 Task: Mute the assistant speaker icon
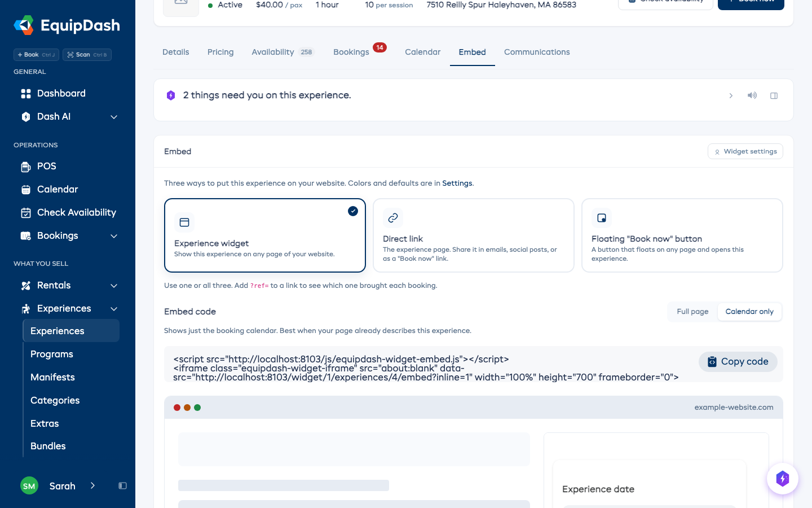(x=752, y=95)
